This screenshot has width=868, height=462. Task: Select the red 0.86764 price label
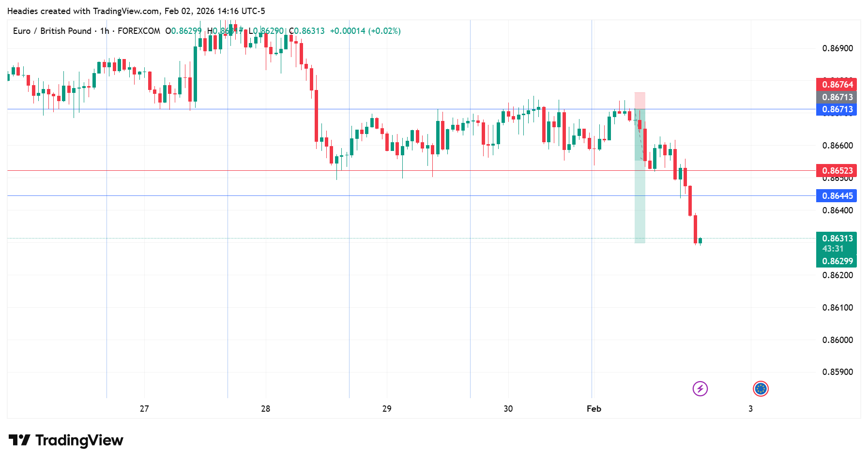pyautogui.click(x=836, y=85)
